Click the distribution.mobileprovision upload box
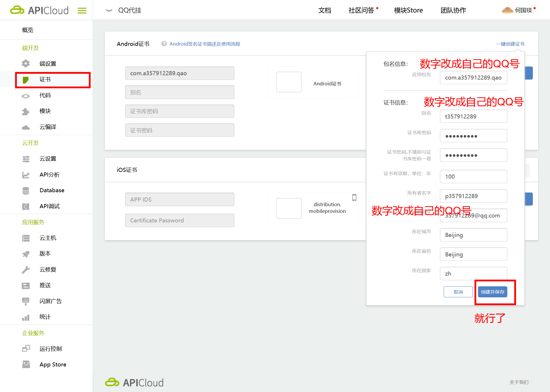 click(289, 208)
